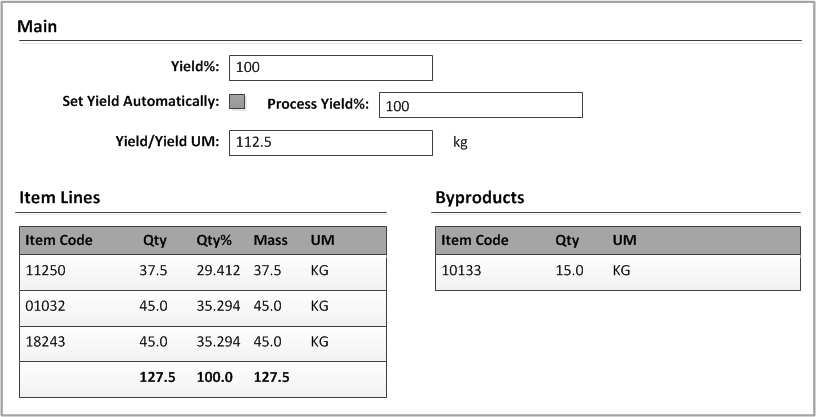The width and height of the screenshot is (816, 417).
Task: Click the Qty column header in Item Lines
Action: [154, 240]
